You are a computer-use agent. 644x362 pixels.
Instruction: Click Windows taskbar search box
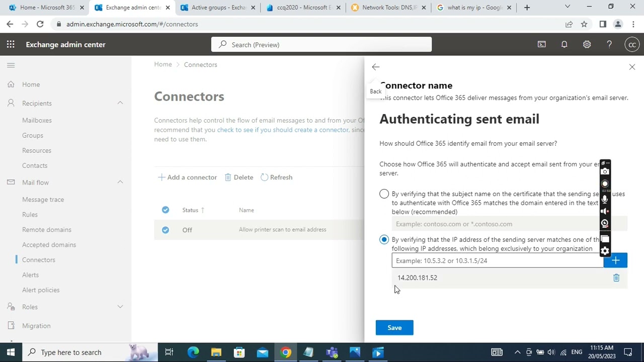tap(90, 352)
